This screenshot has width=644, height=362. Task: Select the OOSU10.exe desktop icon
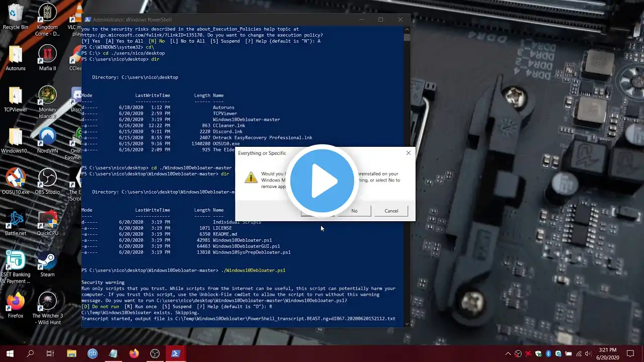[16, 182]
